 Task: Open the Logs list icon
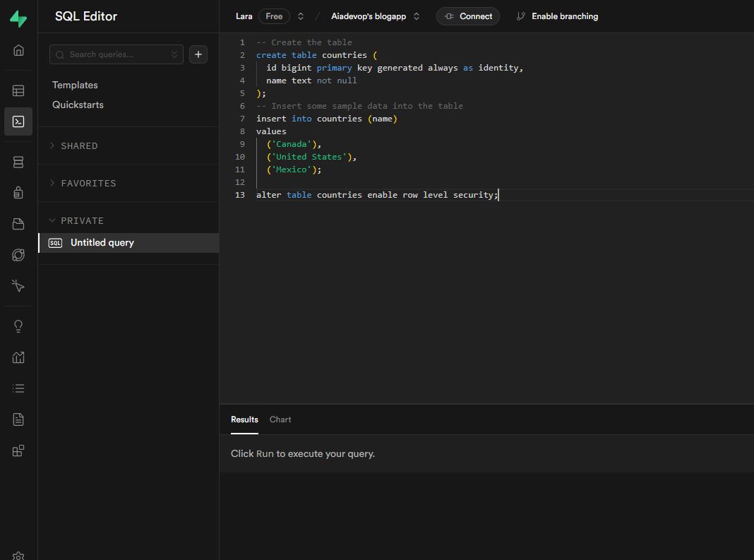tap(18, 388)
